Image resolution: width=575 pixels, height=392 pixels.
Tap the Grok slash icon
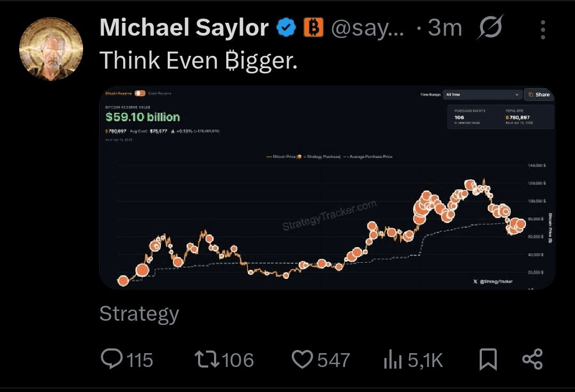[490, 28]
